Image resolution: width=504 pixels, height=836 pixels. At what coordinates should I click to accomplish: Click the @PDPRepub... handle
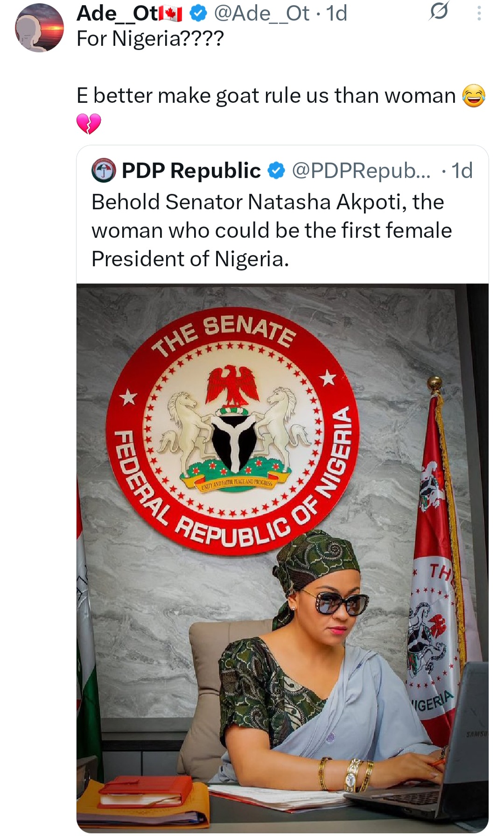361,170
